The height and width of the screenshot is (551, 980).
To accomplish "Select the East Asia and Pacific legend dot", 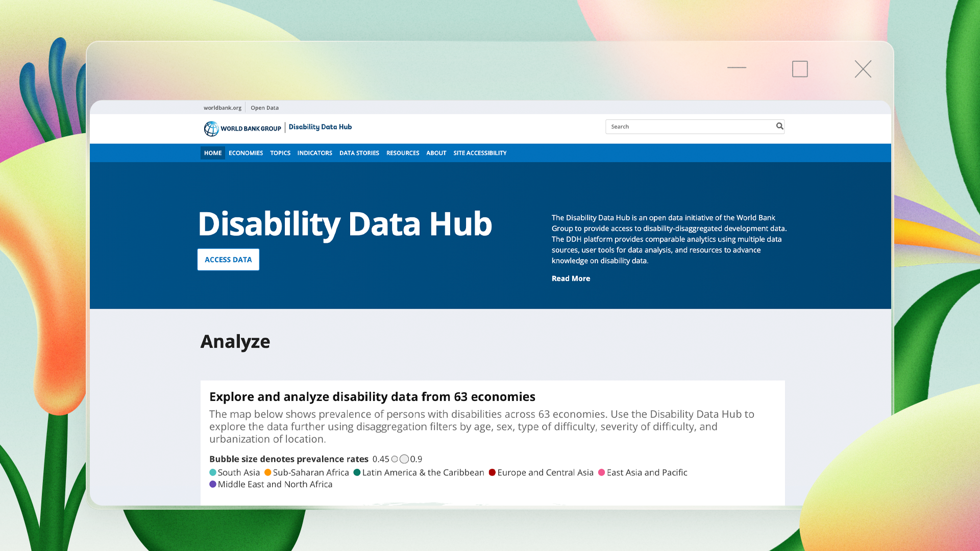I will tap(601, 472).
